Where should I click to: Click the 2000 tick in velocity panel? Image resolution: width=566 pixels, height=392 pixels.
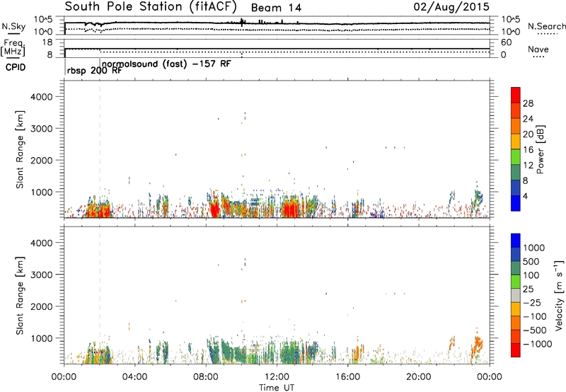pyautogui.click(x=42, y=306)
